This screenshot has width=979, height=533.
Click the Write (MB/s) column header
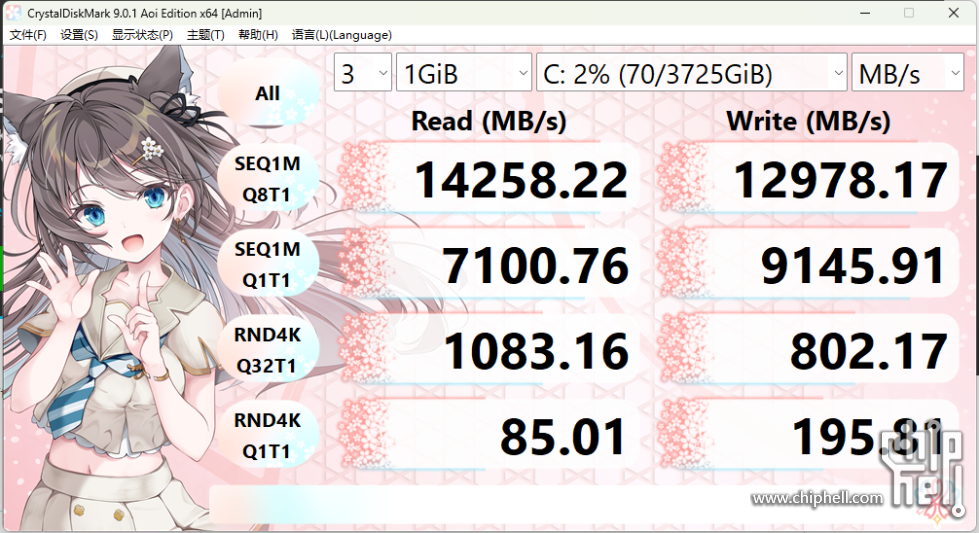pos(809,121)
